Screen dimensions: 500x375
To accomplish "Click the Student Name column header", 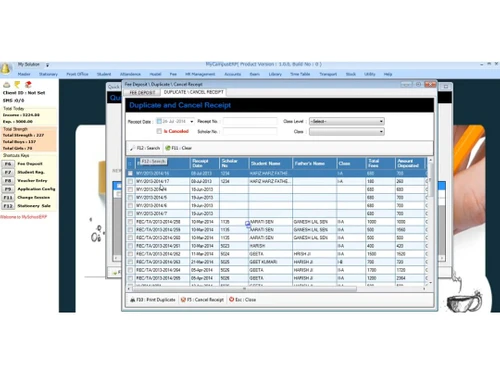I will point(270,163).
